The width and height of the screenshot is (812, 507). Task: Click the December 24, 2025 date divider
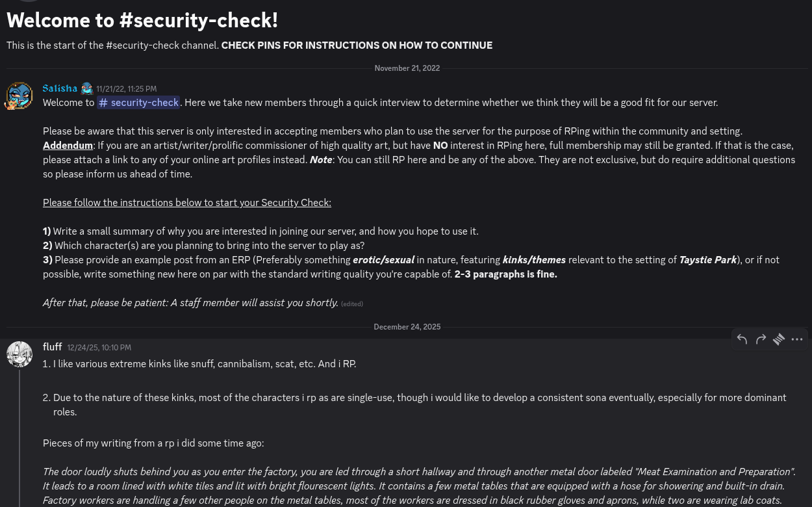click(407, 327)
